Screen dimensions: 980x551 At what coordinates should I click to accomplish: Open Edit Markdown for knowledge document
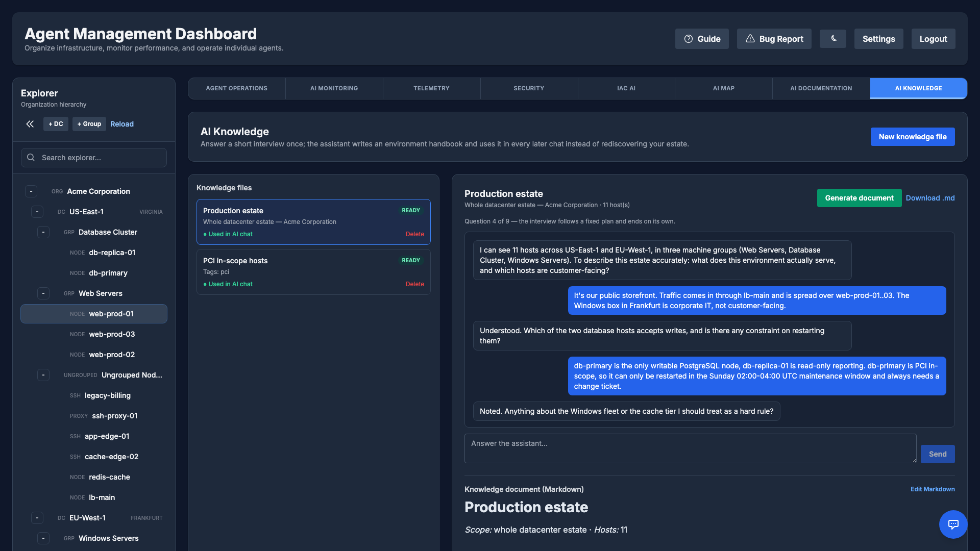point(933,489)
